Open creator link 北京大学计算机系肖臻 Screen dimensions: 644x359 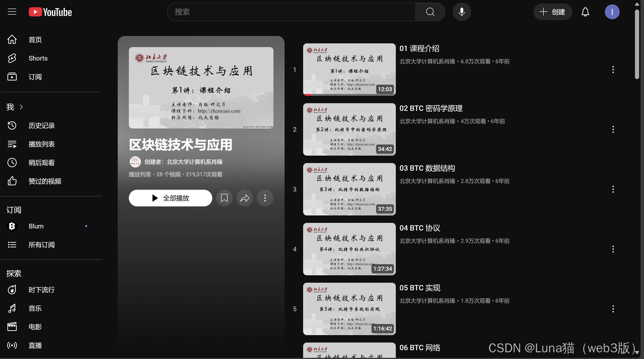pyautogui.click(x=194, y=162)
